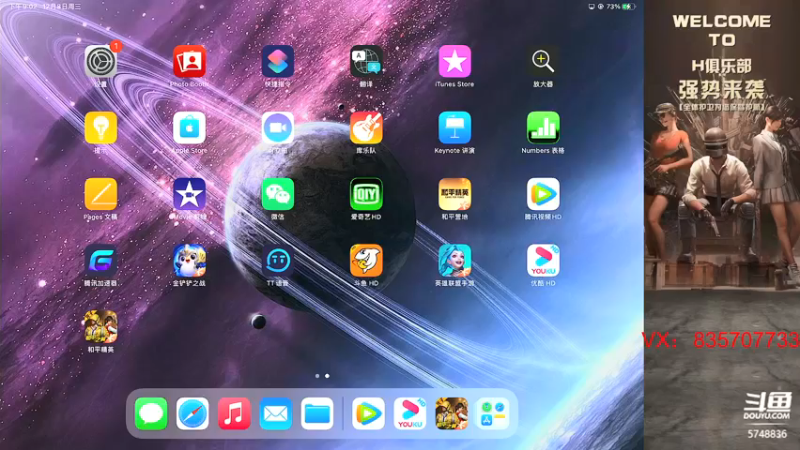Image resolution: width=800 pixels, height=450 pixels.
Task: Open Youku from the dock
Action: pos(410,413)
